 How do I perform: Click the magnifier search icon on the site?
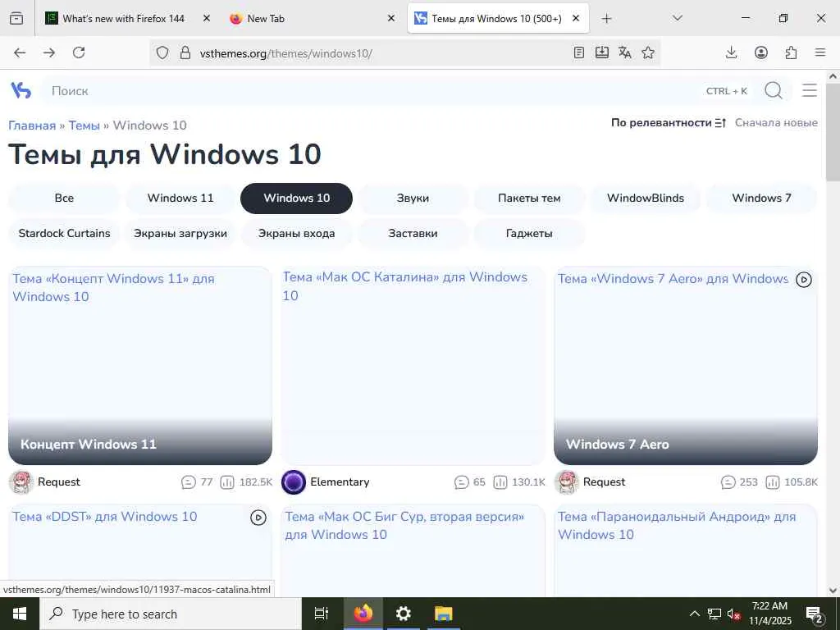tap(773, 90)
